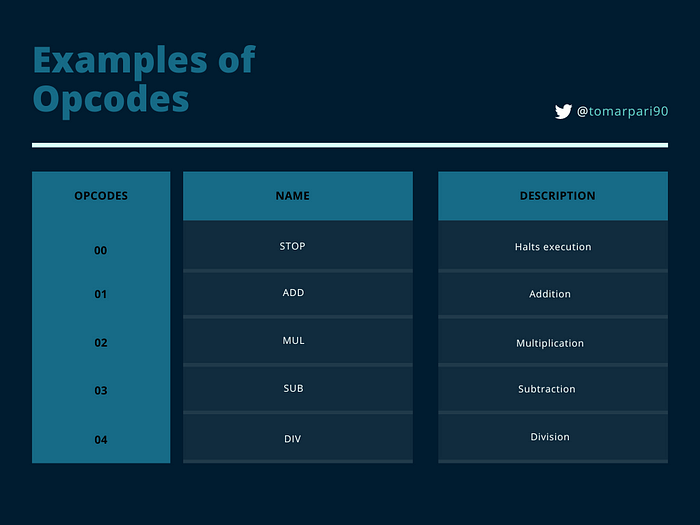Select the OPCODES column header
This screenshot has height=525, width=700.
[101, 196]
